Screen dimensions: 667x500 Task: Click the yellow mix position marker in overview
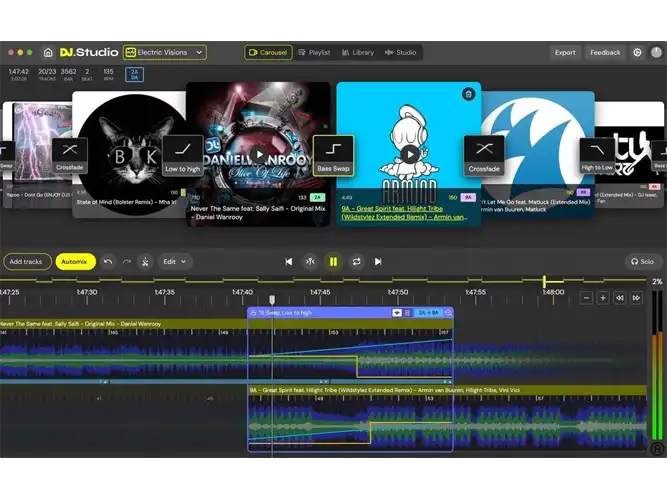click(x=544, y=281)
